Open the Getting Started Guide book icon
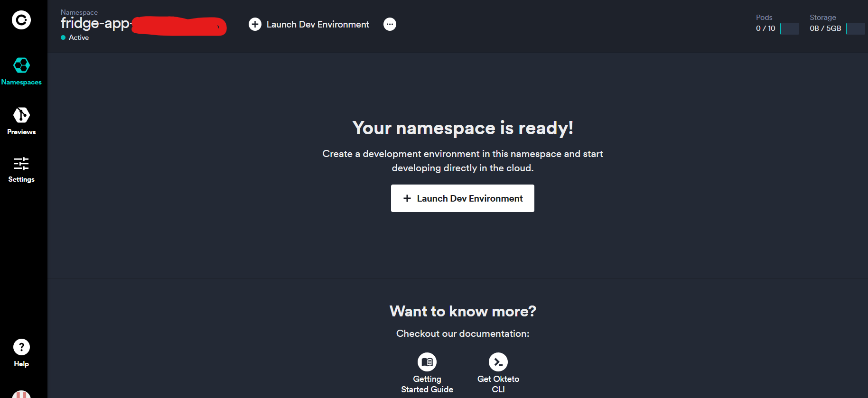868x398 pixels. [427, 362]
